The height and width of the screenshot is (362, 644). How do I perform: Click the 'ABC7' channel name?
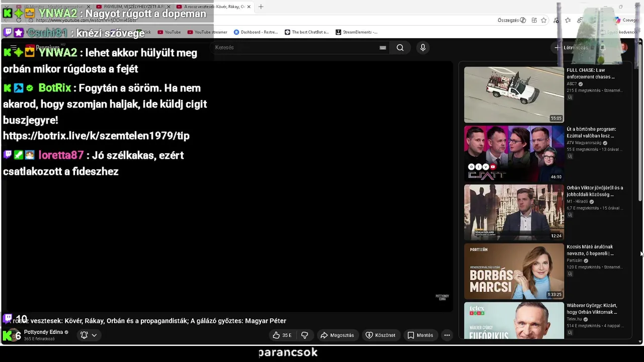572,84
